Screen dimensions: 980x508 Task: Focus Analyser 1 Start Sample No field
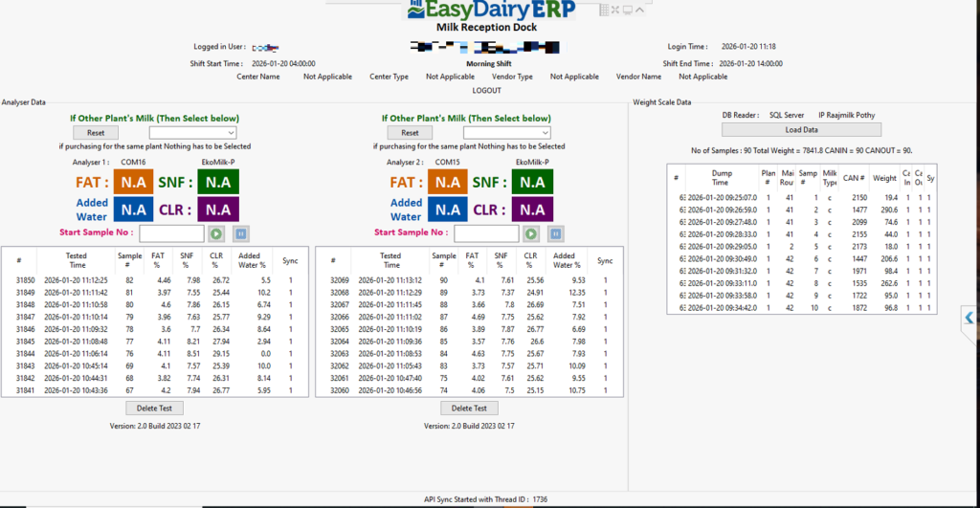[x=171, y=233]
